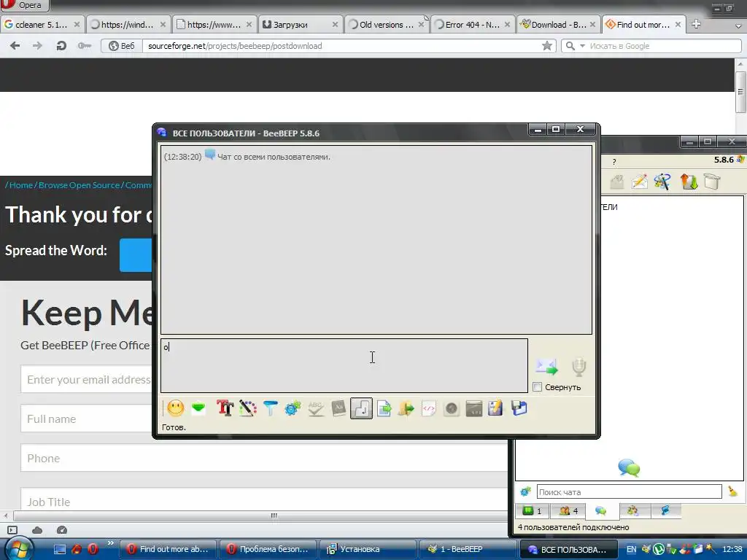Go back in Opera browser
The image size is (747, 560).
point(15,46)
